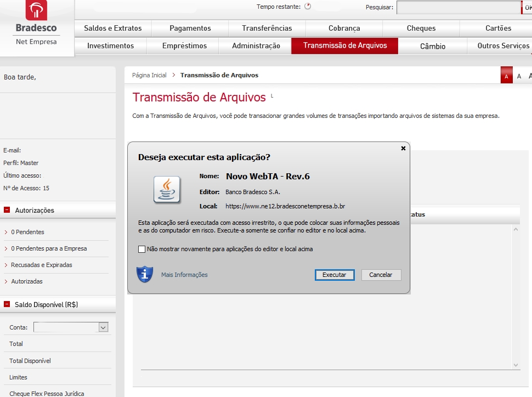Click into the Pesquisar search field
Viewport: 532px width, 397px height.
[457, 7]
